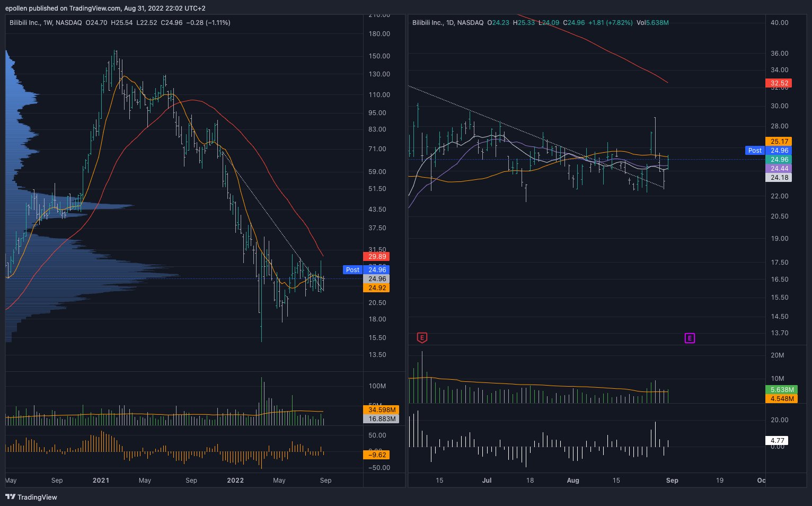The height and width of the screenshot is (506, 812).
Task: Click the red earnings E marker on daily chart
Action: [421, 338]
